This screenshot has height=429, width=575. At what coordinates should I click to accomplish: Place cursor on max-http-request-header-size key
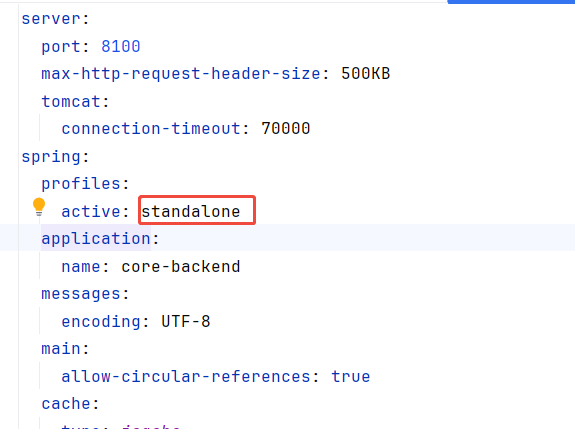(x=181, y=74)
